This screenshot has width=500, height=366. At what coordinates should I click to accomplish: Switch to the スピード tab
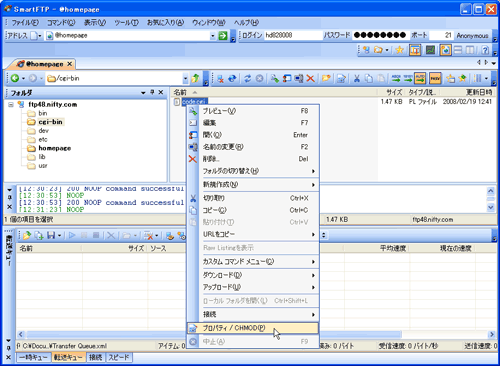point(119,357)
